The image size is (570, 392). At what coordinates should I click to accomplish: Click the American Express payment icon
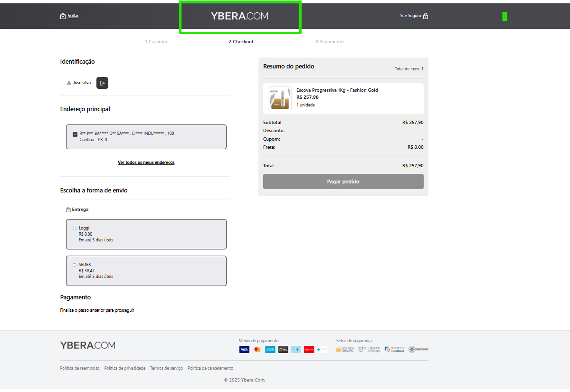[270, 350]
